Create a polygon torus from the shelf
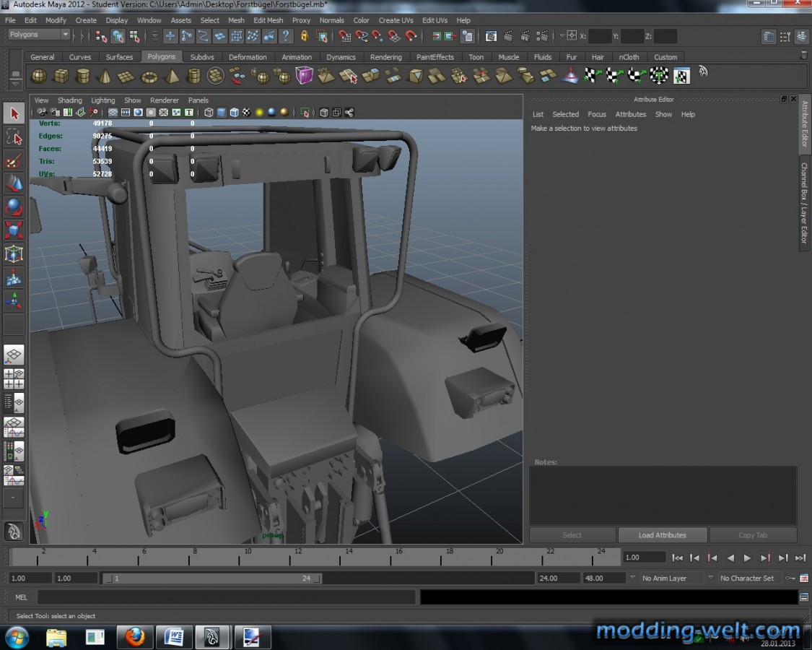812x650 pixels. click(x=149, y=77)
